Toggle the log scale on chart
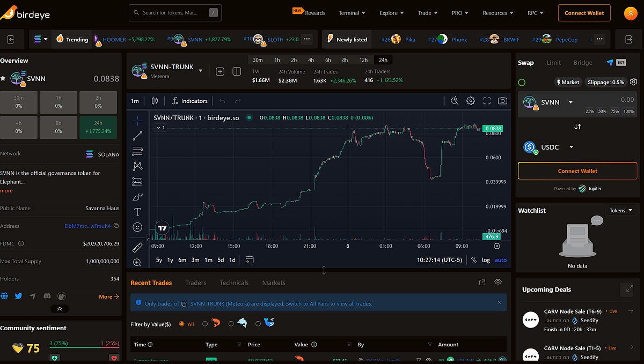The height and width of the screenshot is (364, 644). click(x=486, y=260)
